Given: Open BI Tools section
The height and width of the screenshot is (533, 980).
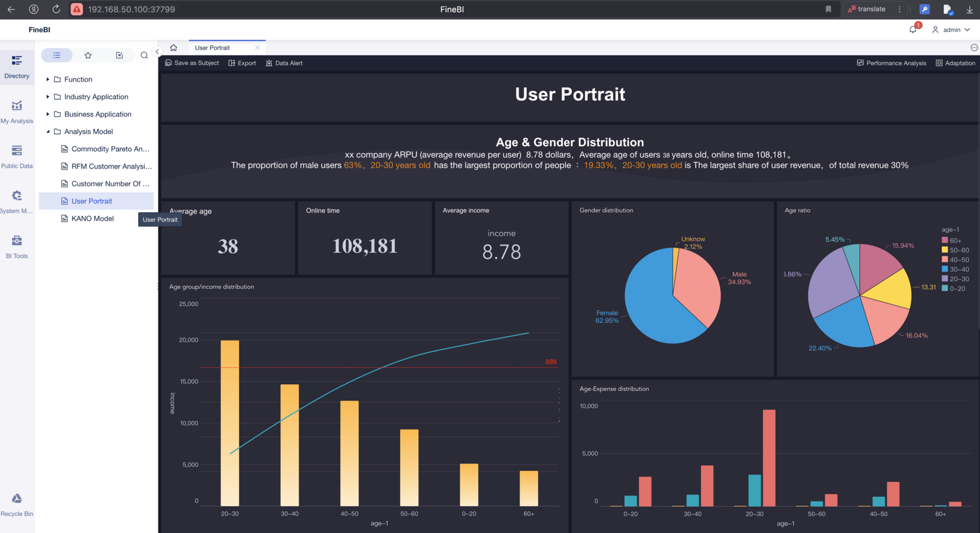Looking at the screenshot, I should 17,247.
